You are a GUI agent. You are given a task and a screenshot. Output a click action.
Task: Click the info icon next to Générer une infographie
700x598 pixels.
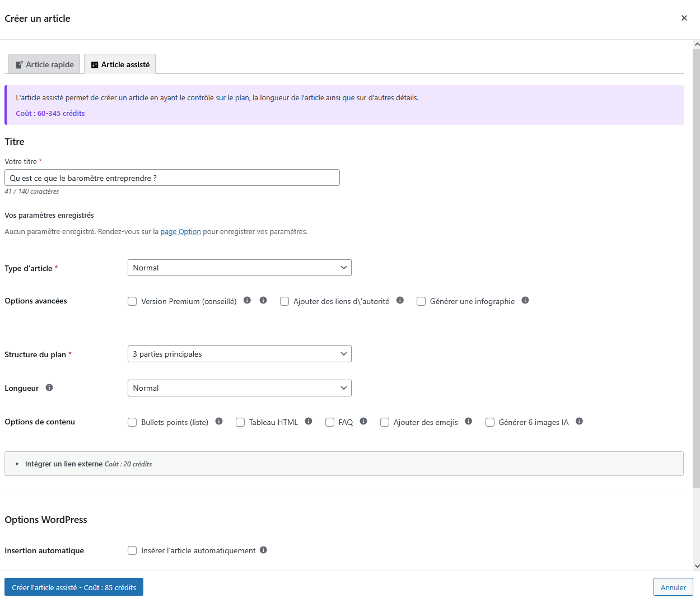coord(525,300)
